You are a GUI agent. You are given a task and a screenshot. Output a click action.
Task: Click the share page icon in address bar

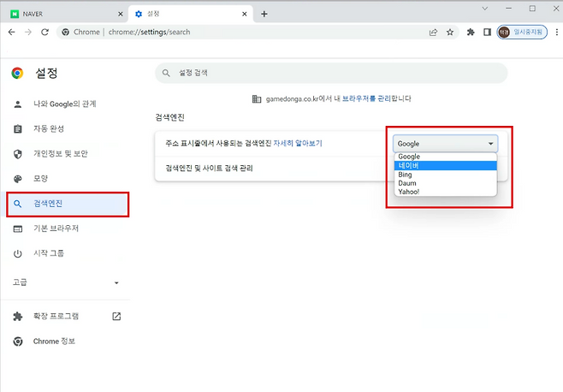click(434, 33)
